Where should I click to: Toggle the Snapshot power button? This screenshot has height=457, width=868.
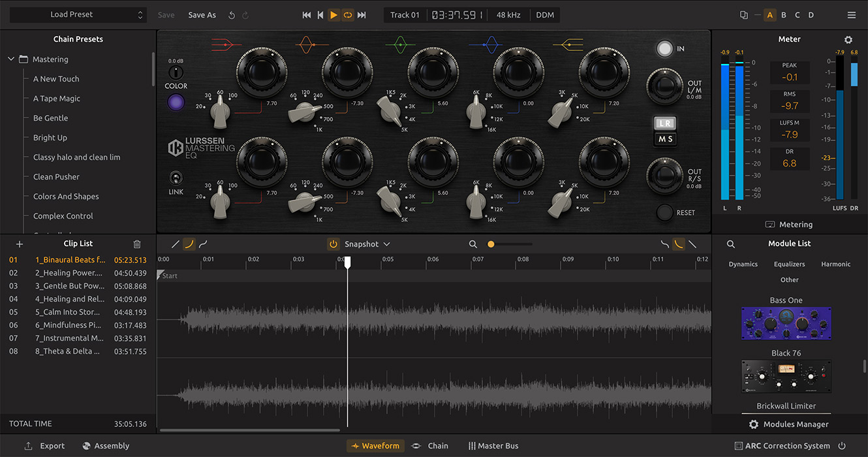click(x=333, y=244)
